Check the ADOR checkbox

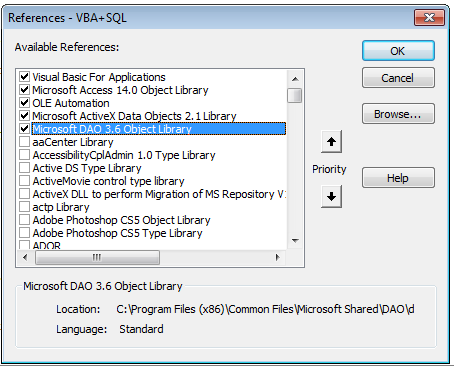[24, 245]
